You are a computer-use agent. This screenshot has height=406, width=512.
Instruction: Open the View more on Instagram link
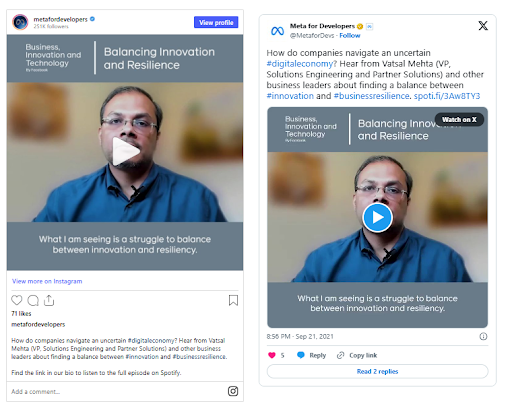pos(47,281)
